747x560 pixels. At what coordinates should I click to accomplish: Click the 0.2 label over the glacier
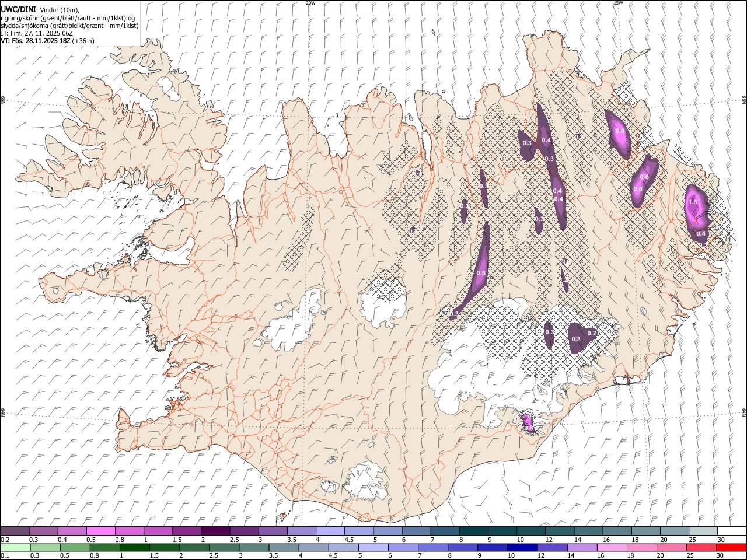[592, 333]
